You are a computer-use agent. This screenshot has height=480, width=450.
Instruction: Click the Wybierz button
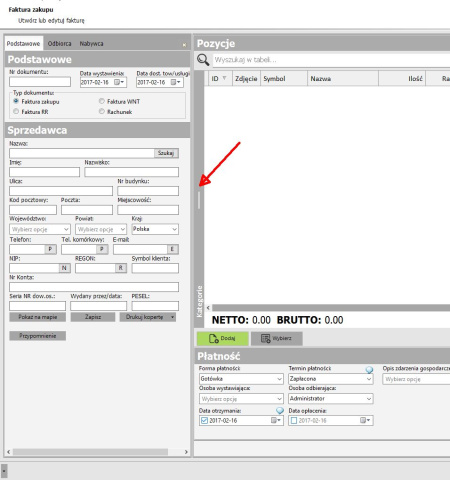tap(277, 338)
